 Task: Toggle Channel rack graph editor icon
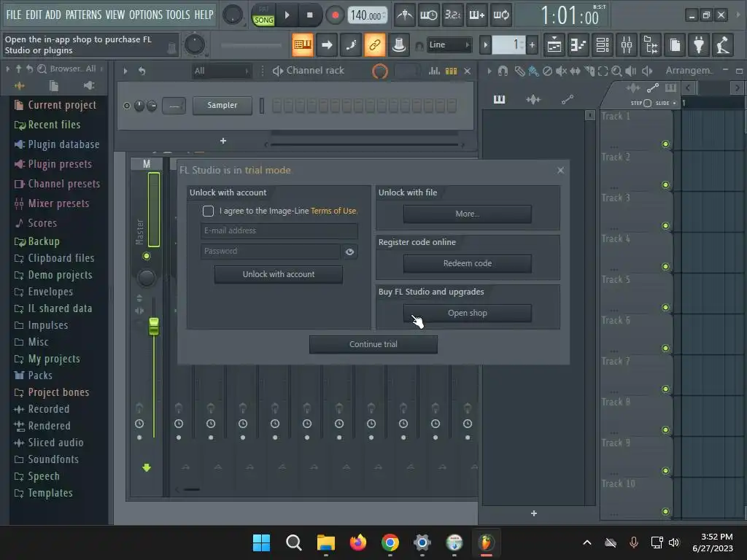[434, 71]
